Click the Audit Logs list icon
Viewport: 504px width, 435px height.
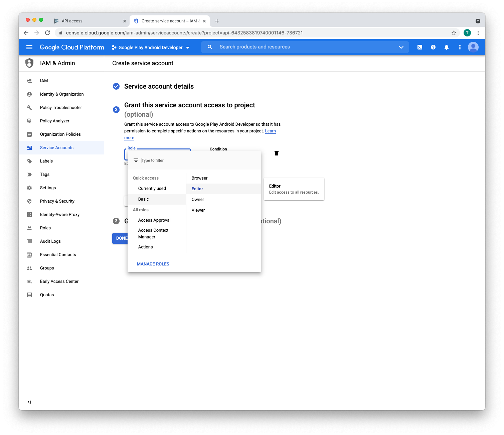point(29,241)
